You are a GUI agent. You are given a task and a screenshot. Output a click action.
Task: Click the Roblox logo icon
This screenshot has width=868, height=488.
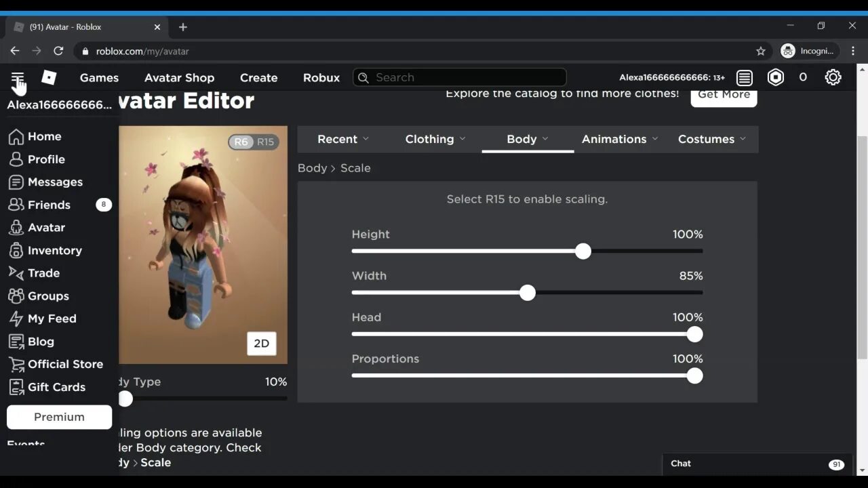(49, 77)
